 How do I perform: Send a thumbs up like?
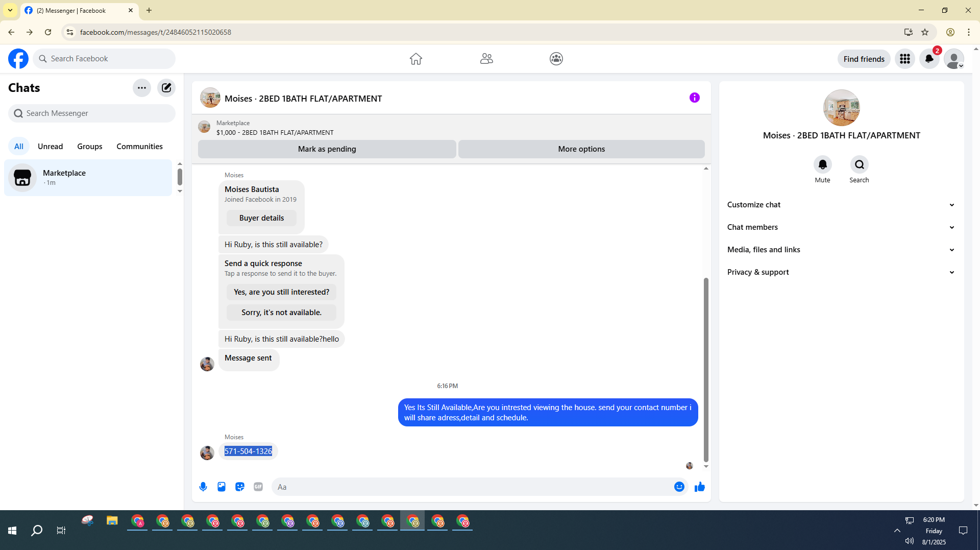[x=700, y=487]
